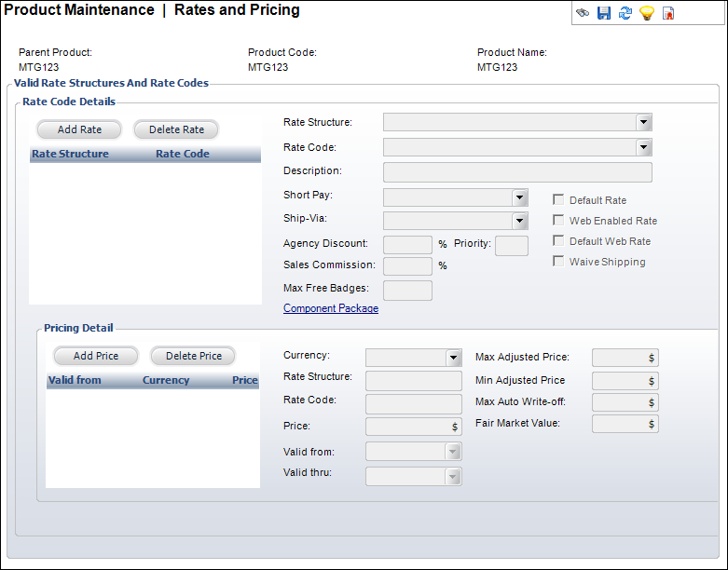Expand the Rate Code dropdown list

[643, 147]
